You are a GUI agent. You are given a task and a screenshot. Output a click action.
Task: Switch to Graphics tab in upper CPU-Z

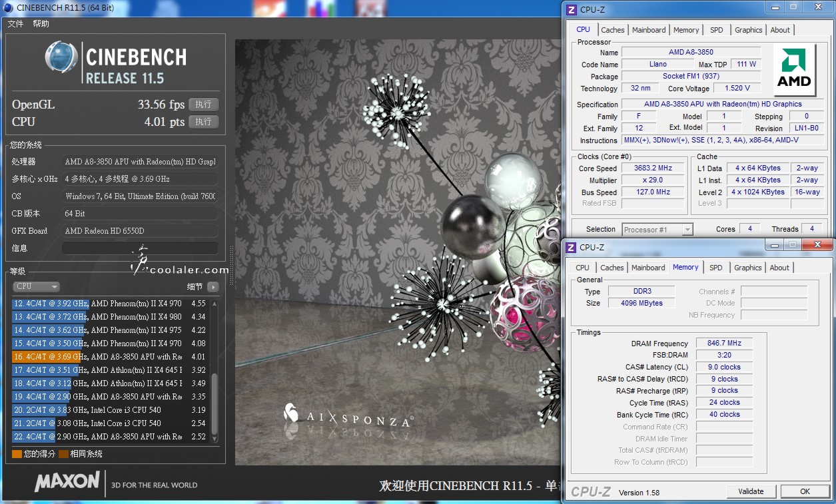tap(749, 30)
